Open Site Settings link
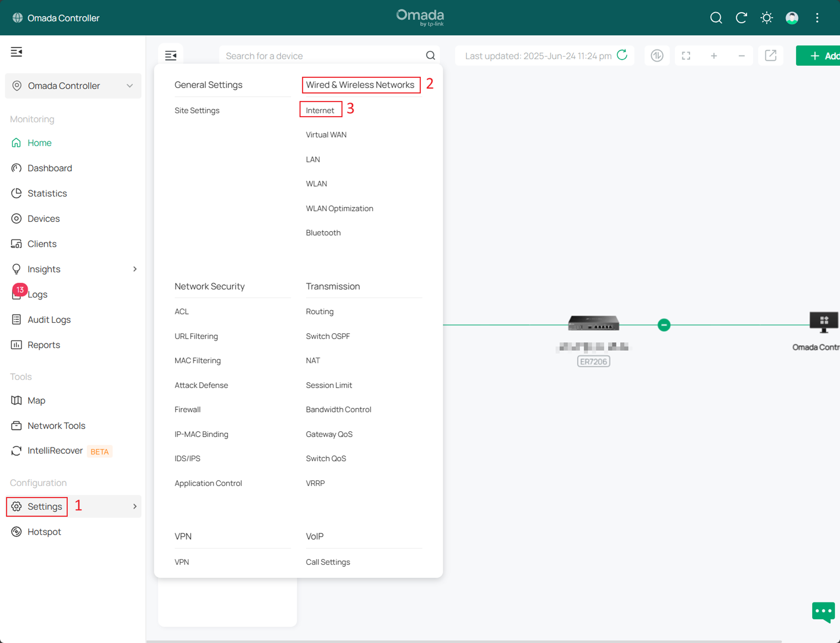Screen dimensions: 840x643 pyautogui.click(x=197, y=111)
